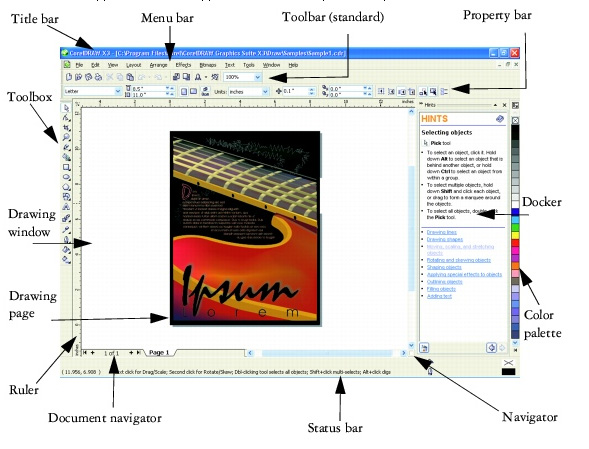Adjust the nudge offset 0.1 stepper

[311, 91]
